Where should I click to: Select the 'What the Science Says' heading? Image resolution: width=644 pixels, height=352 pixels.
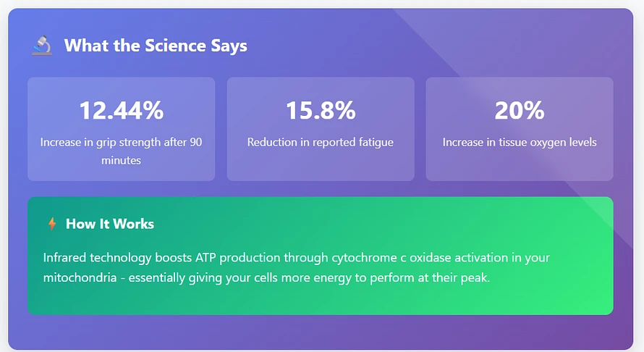coord(156,46)
